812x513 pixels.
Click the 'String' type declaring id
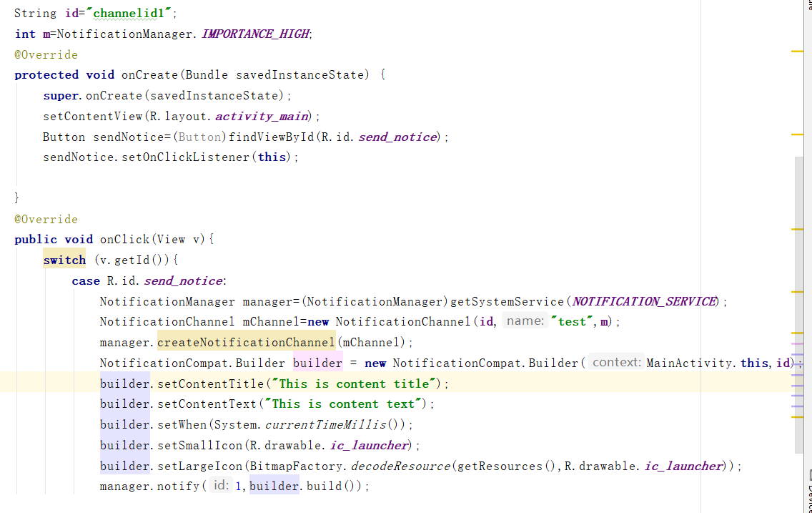pyautogui.click(x=35, y=13)
